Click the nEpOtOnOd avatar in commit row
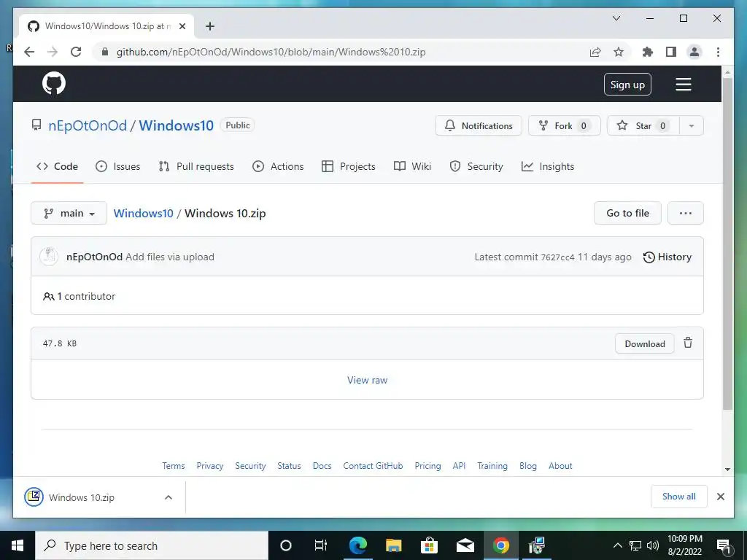Image resolution: width=747 pixels, height=560 pixels. [49, 256]
